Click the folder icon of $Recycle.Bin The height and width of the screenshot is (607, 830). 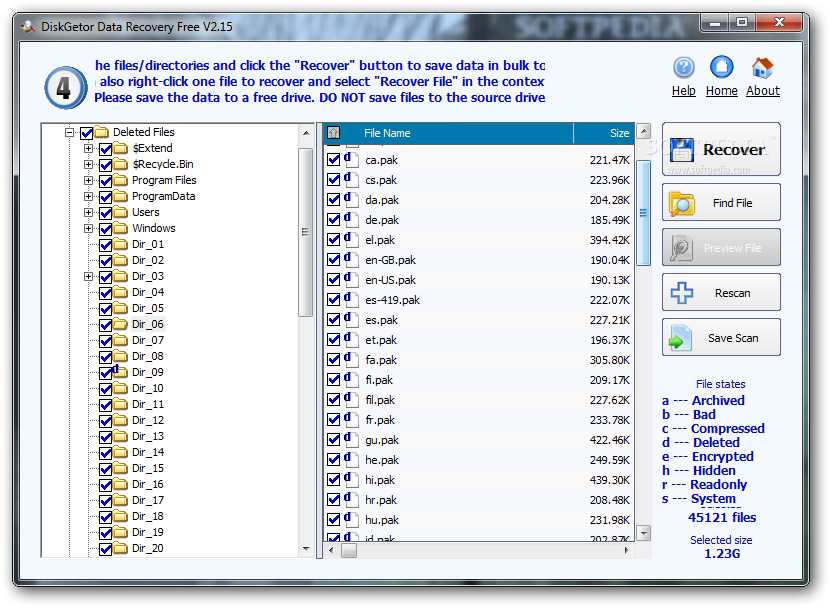tap(121, 164)
